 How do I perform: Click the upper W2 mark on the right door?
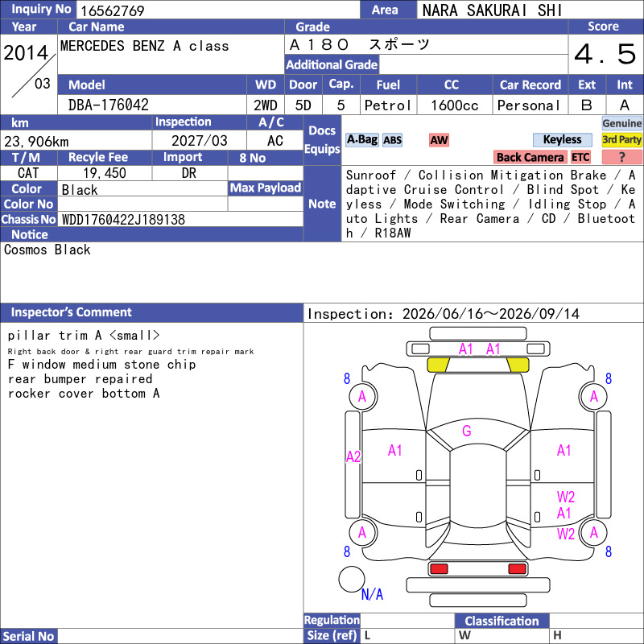pyautogui.click(x=566, y=497)
